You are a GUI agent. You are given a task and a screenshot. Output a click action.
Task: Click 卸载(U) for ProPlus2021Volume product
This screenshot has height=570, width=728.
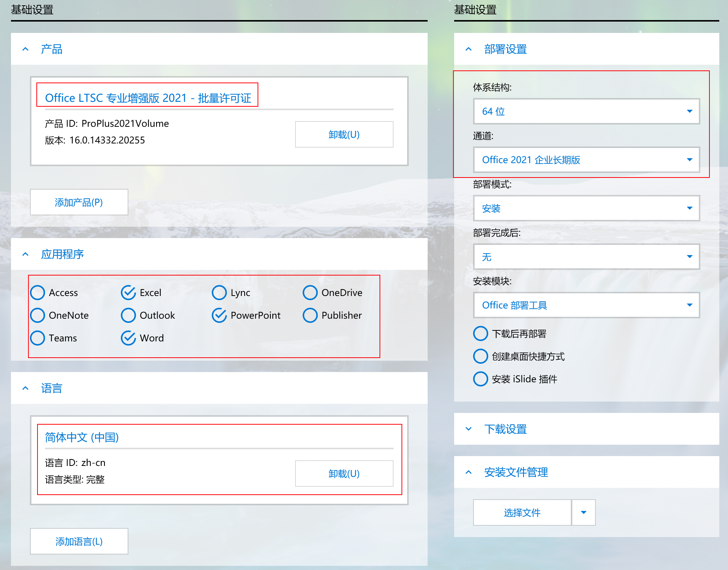tap(344, 134)
